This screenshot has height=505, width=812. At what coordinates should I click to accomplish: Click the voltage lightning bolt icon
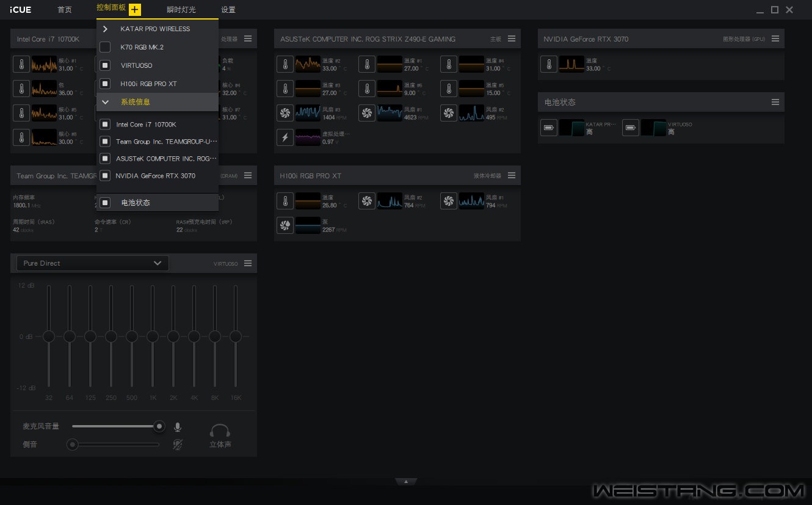click(x=285, y=137)
